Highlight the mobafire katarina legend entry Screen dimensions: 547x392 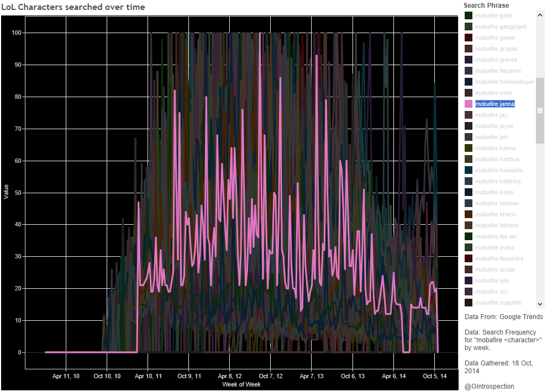coord(497,181)
